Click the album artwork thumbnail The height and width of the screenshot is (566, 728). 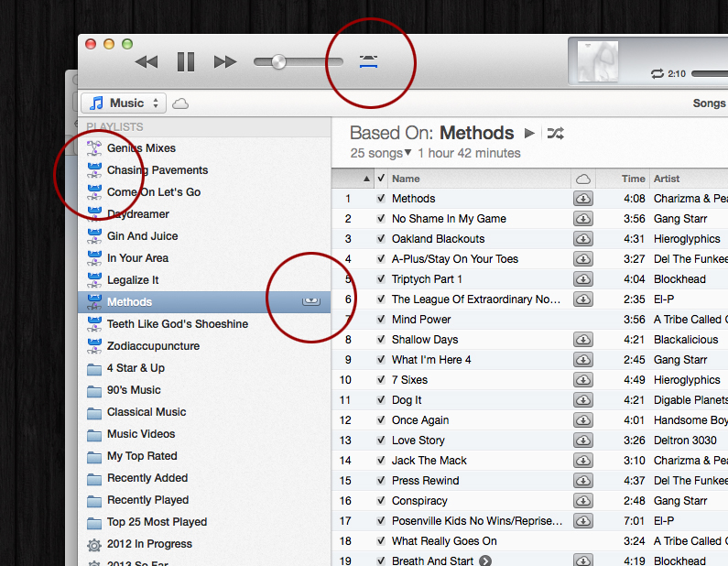598,61
